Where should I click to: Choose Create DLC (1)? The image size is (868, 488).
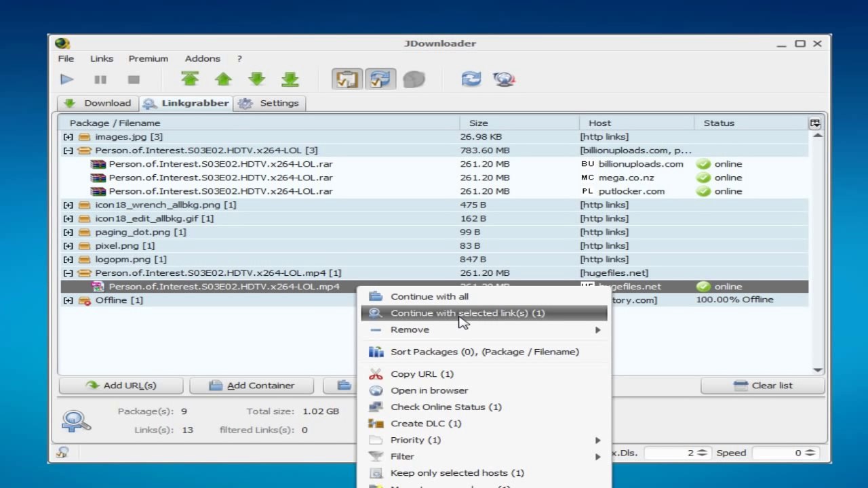pos(484,424)
